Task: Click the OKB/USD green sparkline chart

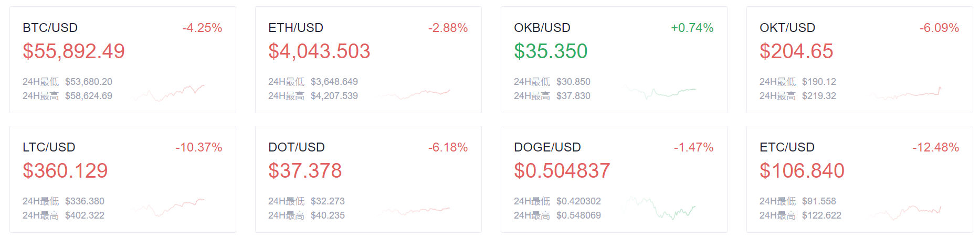Action: pyautogui.click(x=660, y=92)
